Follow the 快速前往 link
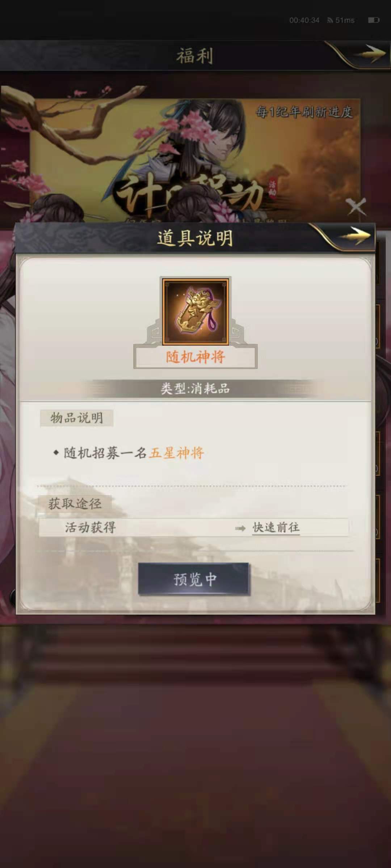 [x=276, y=528]
